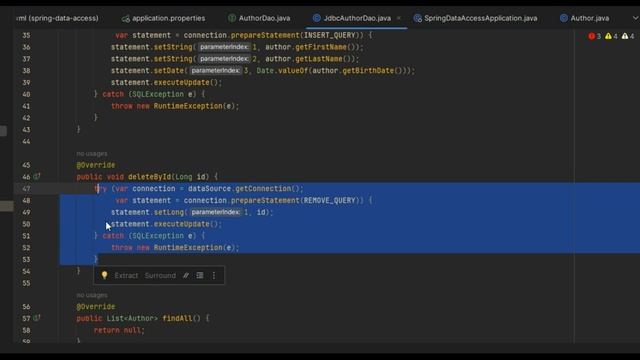Select the JdbcAuthorDao.java tab
This screenshot has width=640, height=360.
(357, 18)
